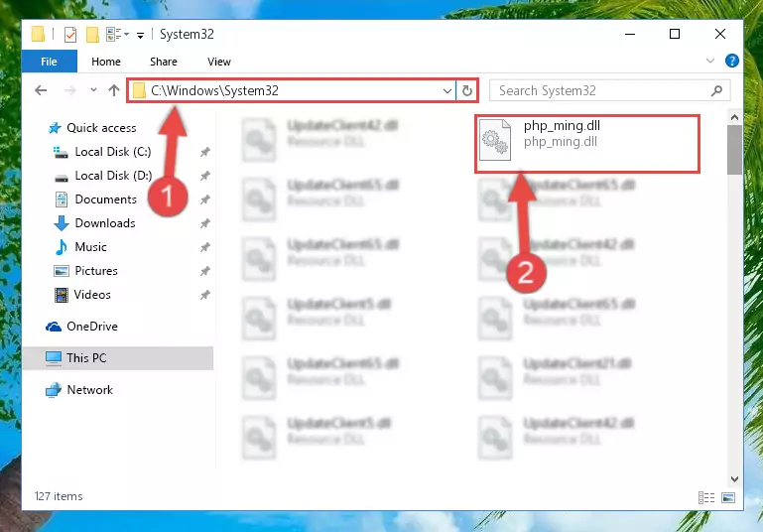The width and height of the screenshot is (763, 532).
Task: Open the recent locations dropdown
Action: tap(93, 90)
